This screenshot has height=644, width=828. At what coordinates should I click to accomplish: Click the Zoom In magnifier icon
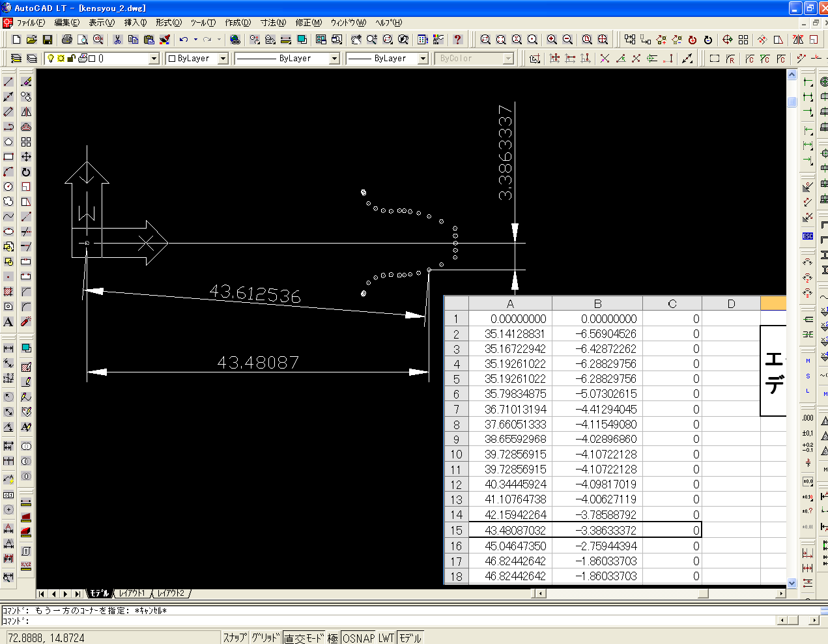click(x=552, y=40)
